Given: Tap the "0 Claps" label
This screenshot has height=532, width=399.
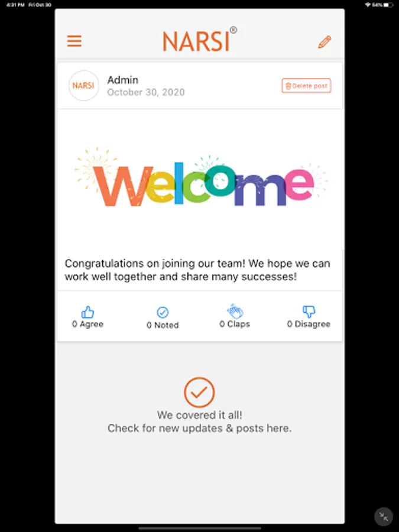Looking at the screenshot, I should click(235, 324).
